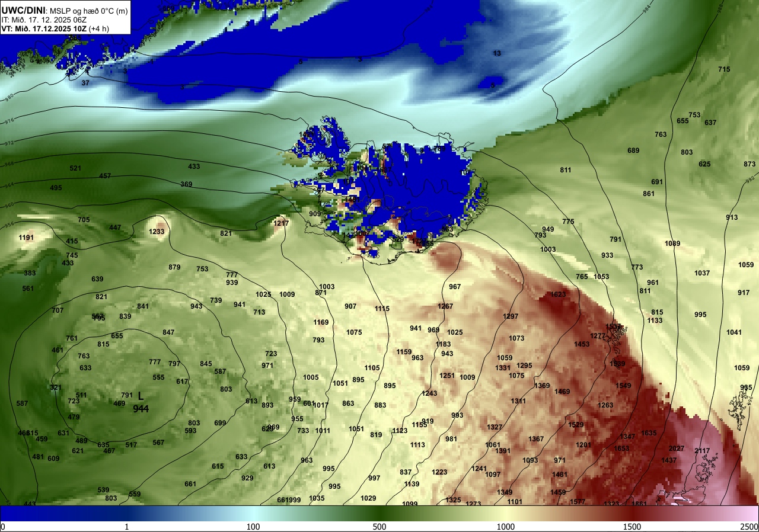Click the 705 height value
The height and width of the screenshot is (532, 759).
84,220
